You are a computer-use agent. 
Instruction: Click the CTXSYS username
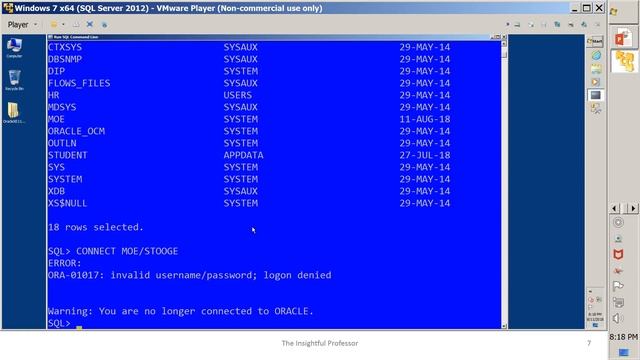(64, 47)
